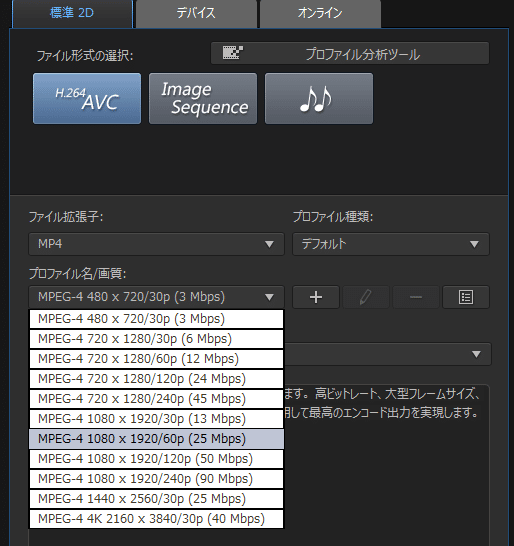Choose MPEG-4 4K 2160 x 3840/30p (40 Mbps)
The width and height of the screenshot is (514, 546).
point(156,519)
